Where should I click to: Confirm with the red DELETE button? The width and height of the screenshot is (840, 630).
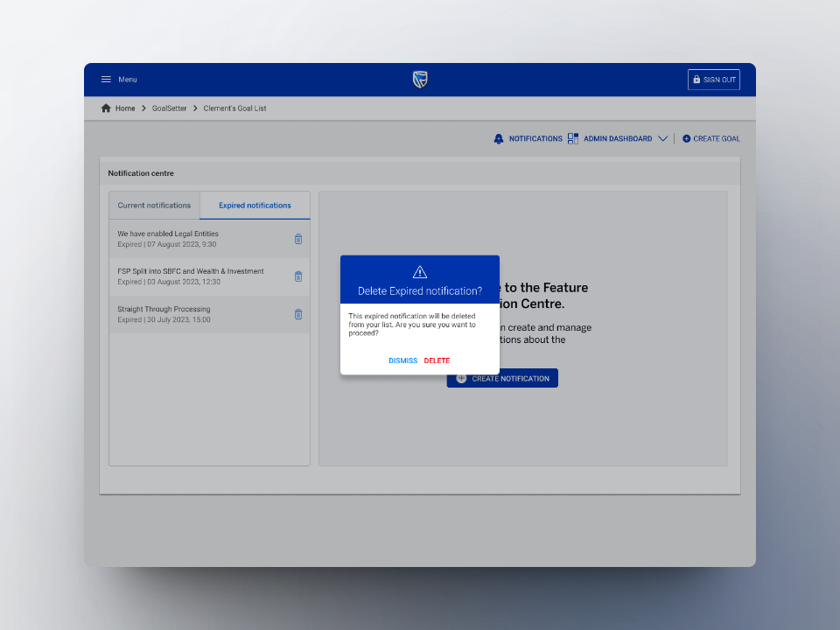[437, 360]
